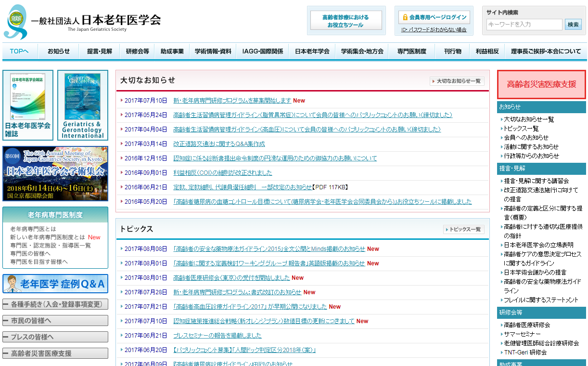Click the 老年病専門医とは link
588x366 pixels.
[33, 229]
